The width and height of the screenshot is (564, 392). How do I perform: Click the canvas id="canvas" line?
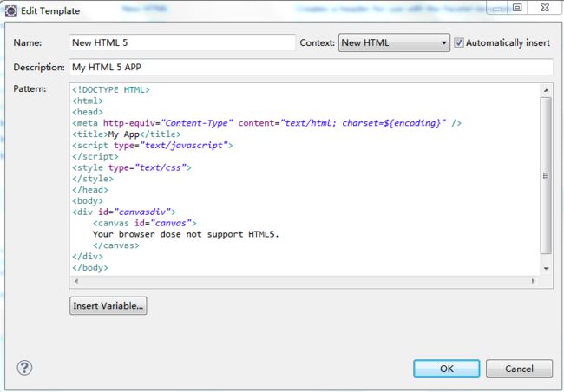coord(145,224)
